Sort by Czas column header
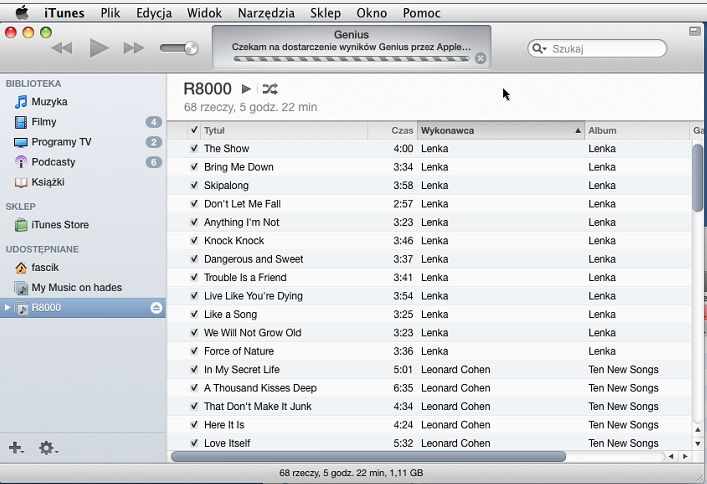707x484 pixels. pyautogui.click(x=392, y=130)
